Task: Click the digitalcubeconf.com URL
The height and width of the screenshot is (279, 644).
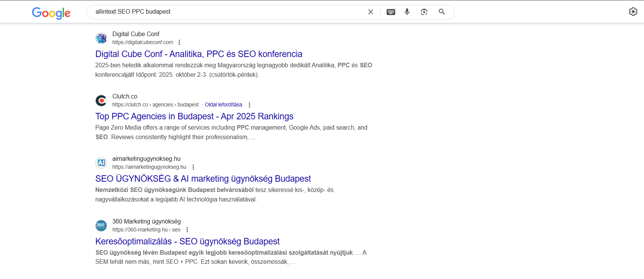Action: (x=143, y=42)
